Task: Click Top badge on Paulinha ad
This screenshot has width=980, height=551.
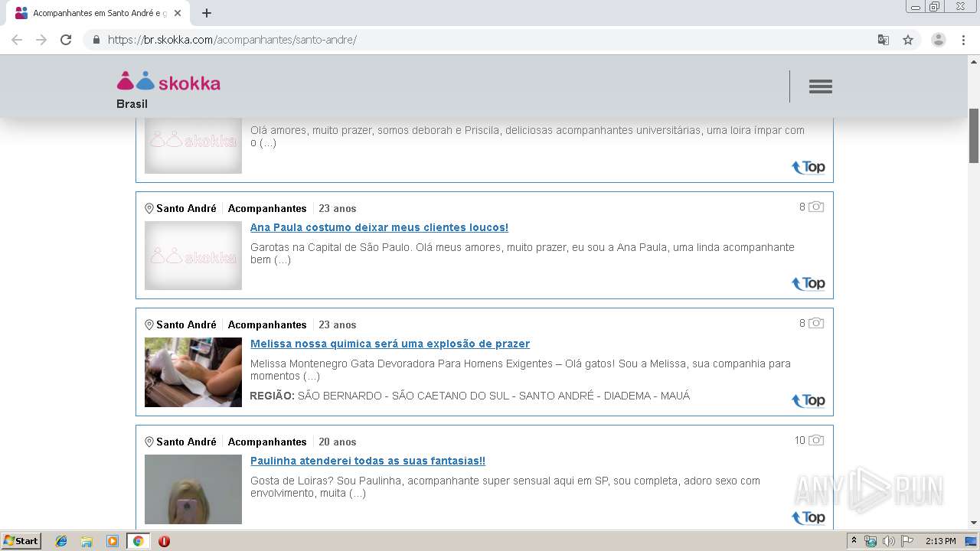Action: pos(808,518)
